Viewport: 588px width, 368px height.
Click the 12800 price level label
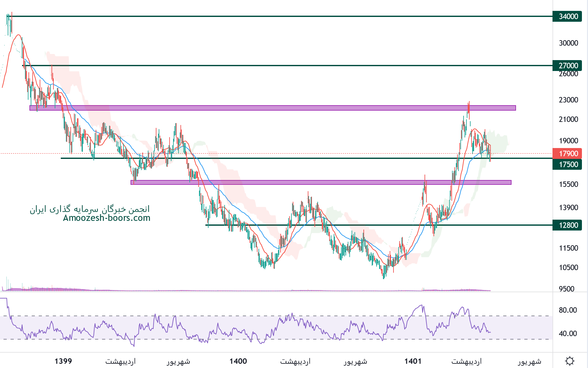coord(568,225)
